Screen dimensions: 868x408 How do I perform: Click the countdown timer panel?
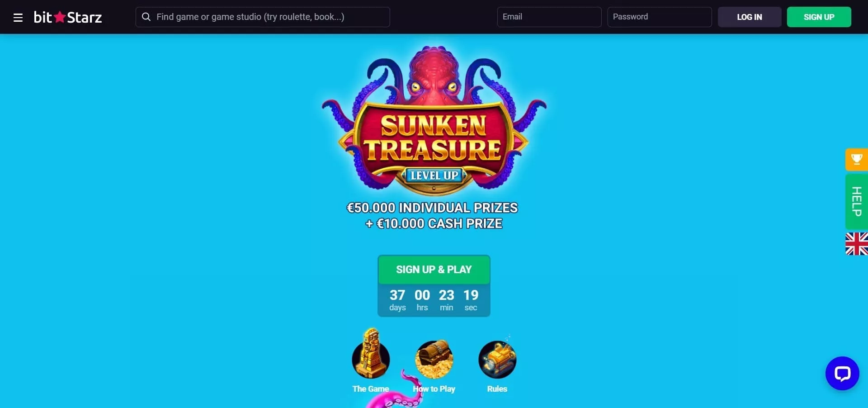434,300
